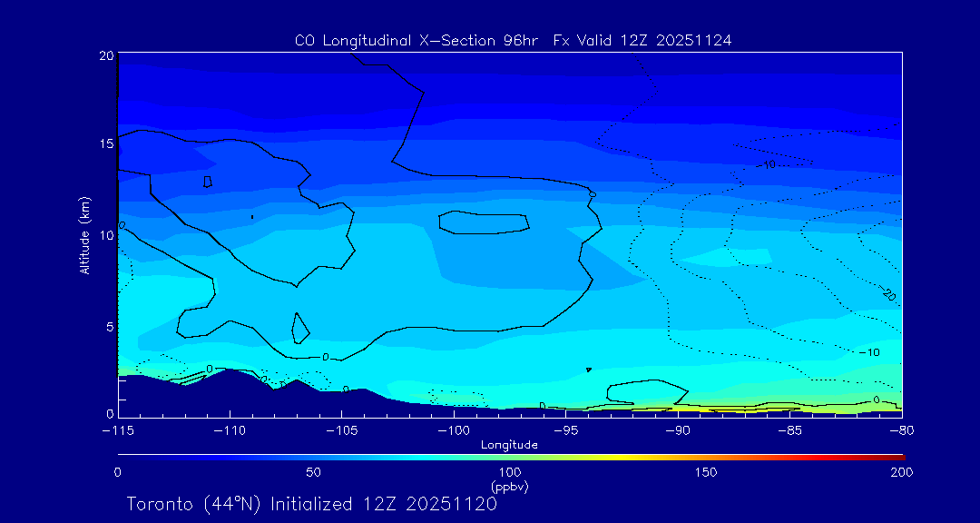Click the (ppbv) units label
This screenshot has height=523, width=980.
[x=509, y=487]
